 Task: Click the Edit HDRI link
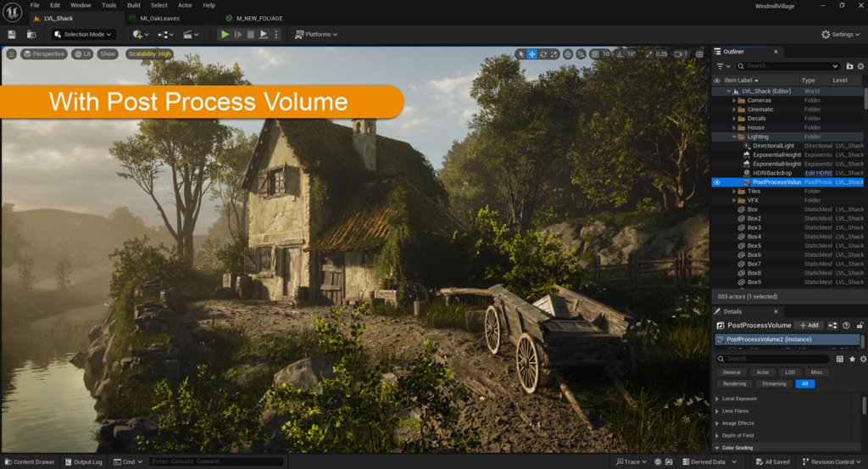pyautogui.click(x=818, y=173)
